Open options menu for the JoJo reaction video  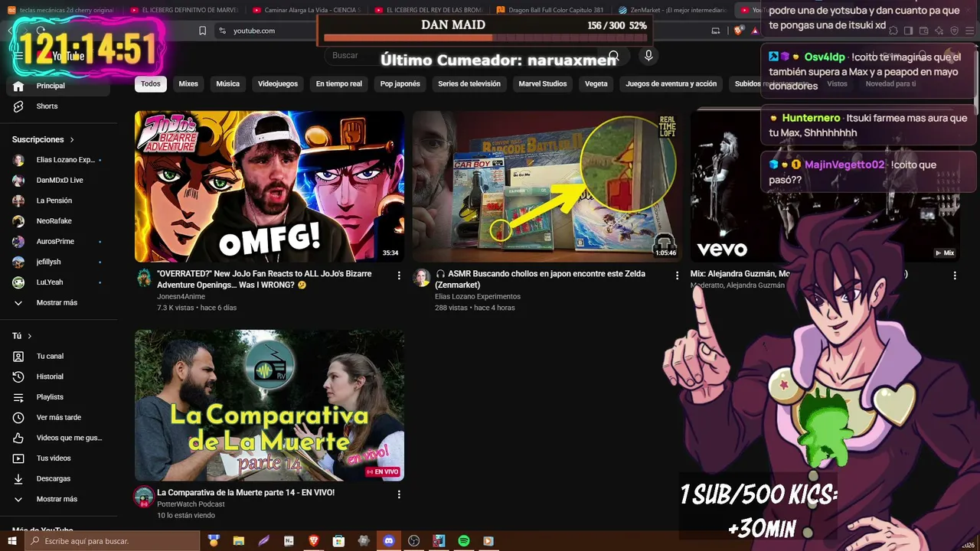click(399, 275)
